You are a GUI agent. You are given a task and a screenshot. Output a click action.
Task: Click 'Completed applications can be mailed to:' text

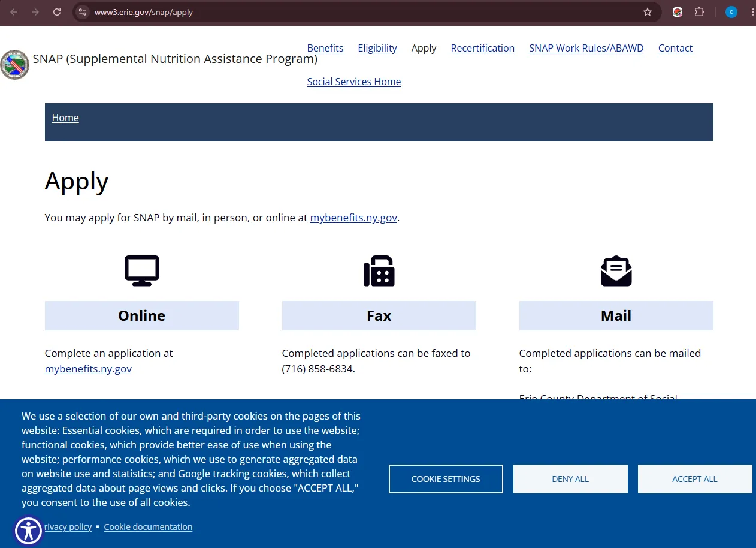[x=610, y=361]
